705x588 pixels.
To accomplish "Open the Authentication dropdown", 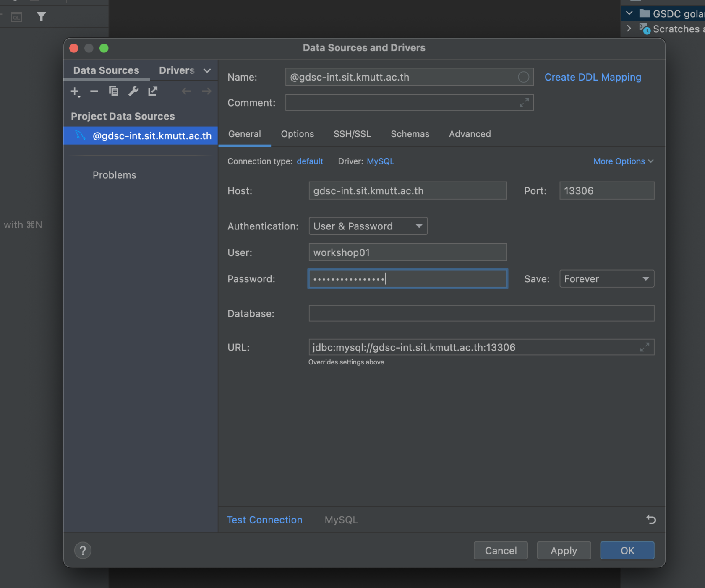I will (368, 226).
